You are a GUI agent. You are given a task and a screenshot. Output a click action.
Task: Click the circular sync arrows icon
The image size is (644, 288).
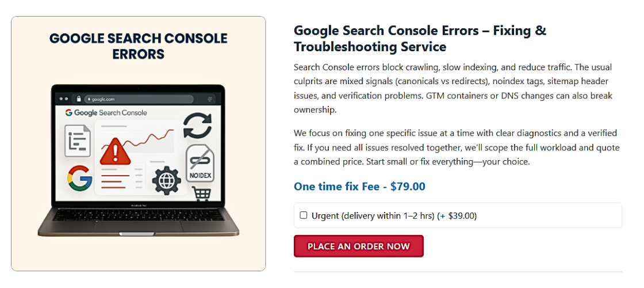coord(197,126)
